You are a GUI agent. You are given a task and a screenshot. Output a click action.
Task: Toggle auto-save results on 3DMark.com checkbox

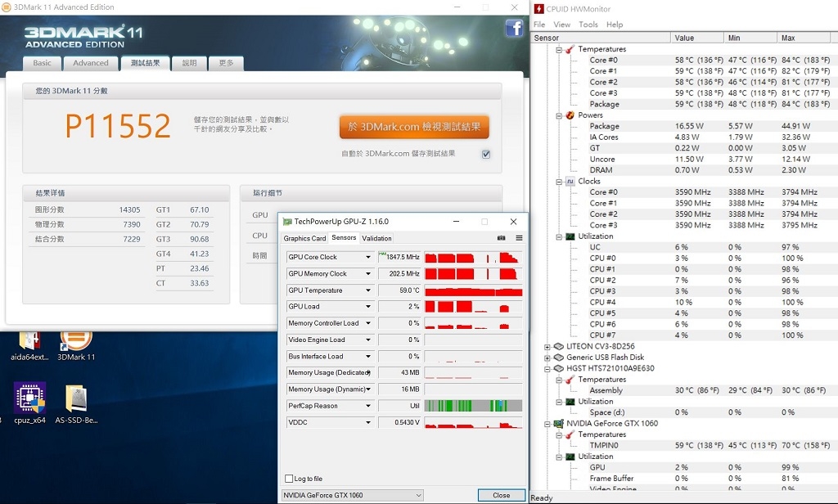pyautogui.click(x=486, y=154)
